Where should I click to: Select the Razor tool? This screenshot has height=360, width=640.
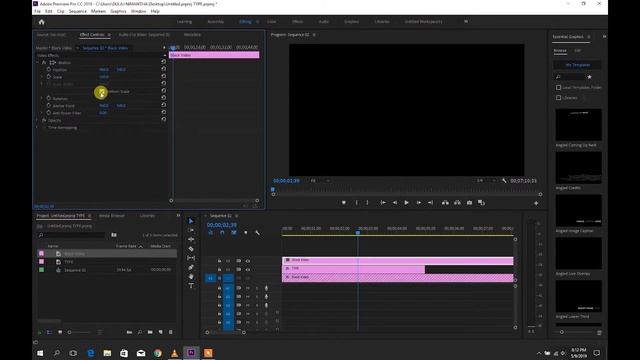pos(191,249)
